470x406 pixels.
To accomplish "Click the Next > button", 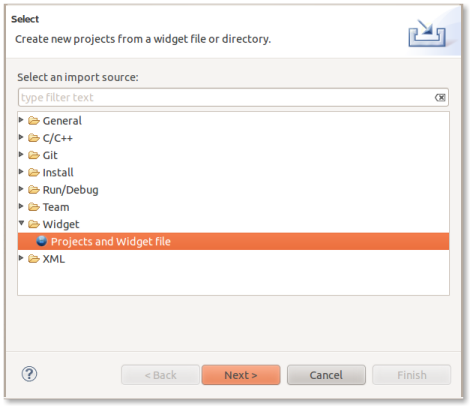I will pyautogui.click(x=241, y=375).
